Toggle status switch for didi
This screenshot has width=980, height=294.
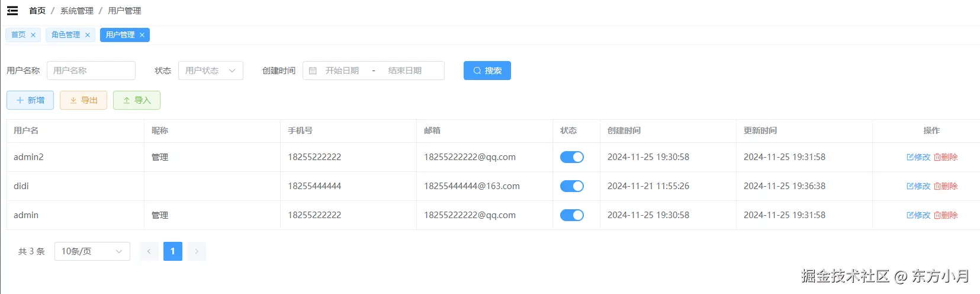click(x=572, y=186)
